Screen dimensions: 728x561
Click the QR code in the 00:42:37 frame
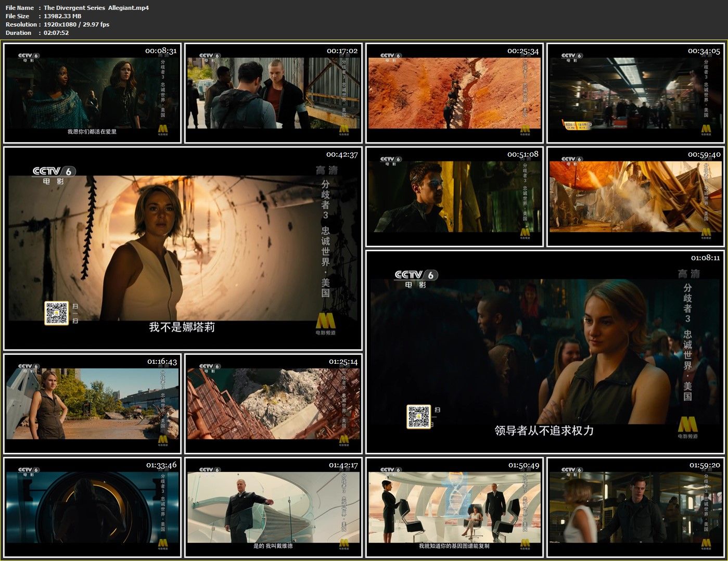[56, 313]
